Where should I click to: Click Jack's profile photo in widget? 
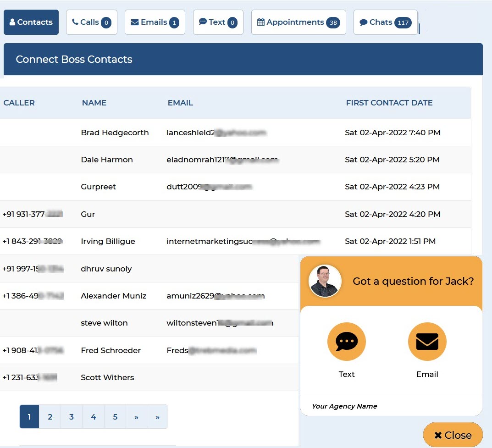325,281
